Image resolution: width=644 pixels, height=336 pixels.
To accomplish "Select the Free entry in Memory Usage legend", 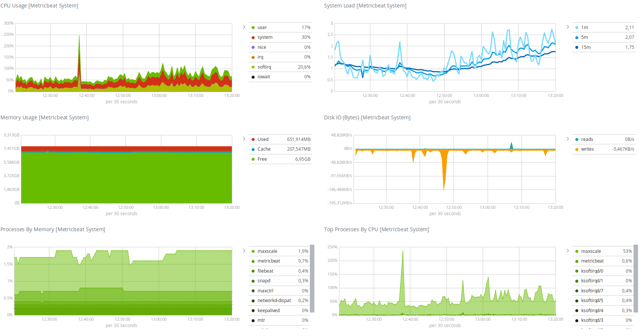I will [262, 159].
